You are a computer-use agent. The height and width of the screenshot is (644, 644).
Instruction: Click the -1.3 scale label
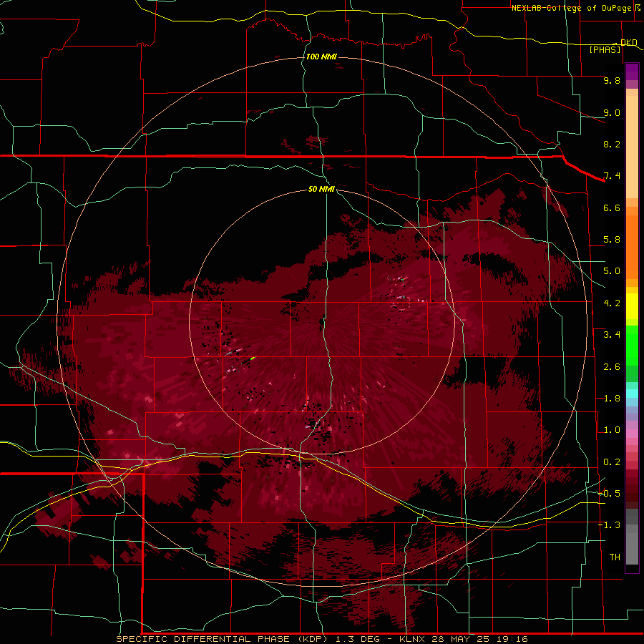click(x=609, y=525)
